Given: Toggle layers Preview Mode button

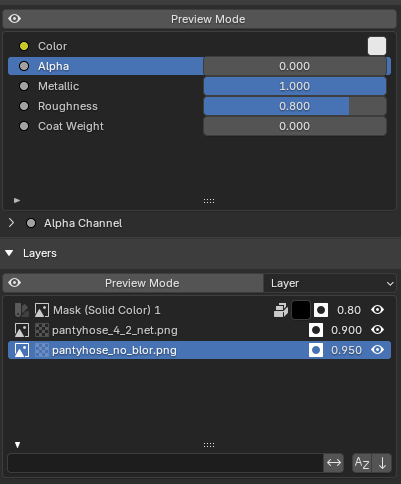Looking at the screenshot, I should 133,283.
